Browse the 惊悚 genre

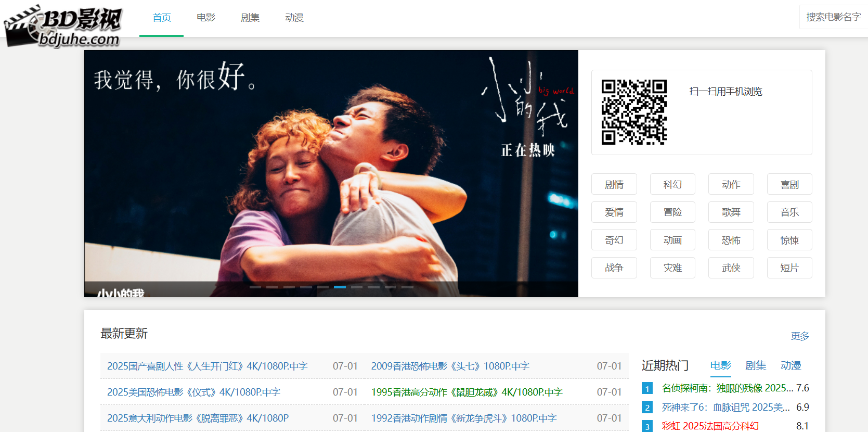coord(789,240)
